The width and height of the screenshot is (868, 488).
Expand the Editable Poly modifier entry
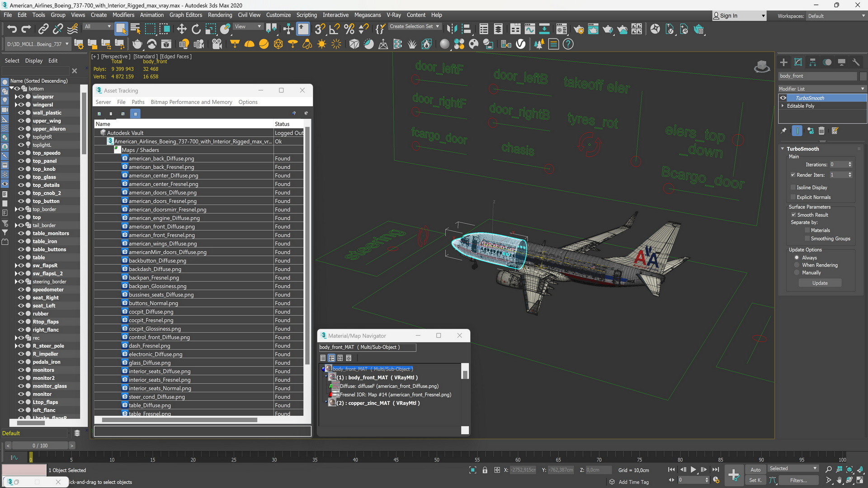(x=783, y=106)
